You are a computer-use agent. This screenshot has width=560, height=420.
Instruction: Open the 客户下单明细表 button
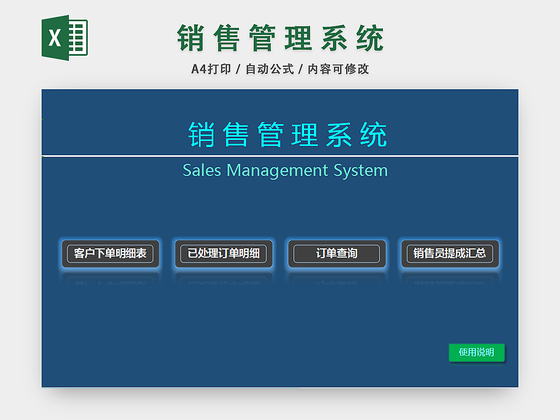point(110,254)
